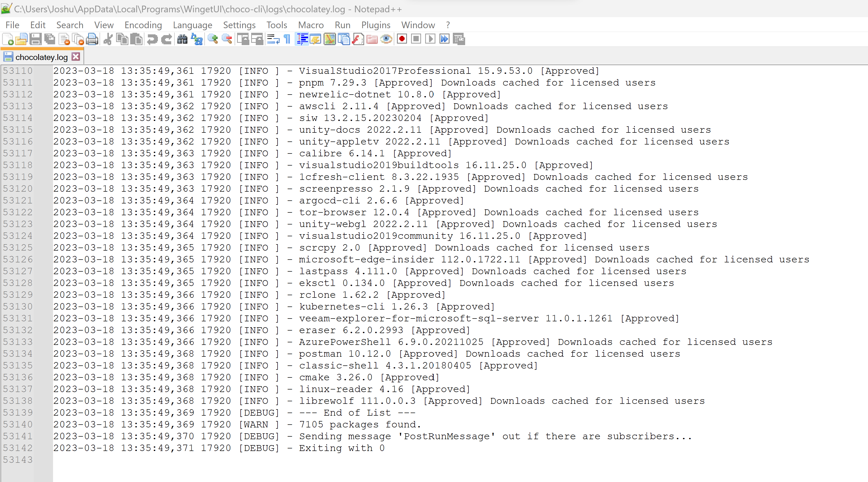The width and height of the screenshot is (868, 482).
Task: Open Find with the binoculars icon
Action: point(182,39)
